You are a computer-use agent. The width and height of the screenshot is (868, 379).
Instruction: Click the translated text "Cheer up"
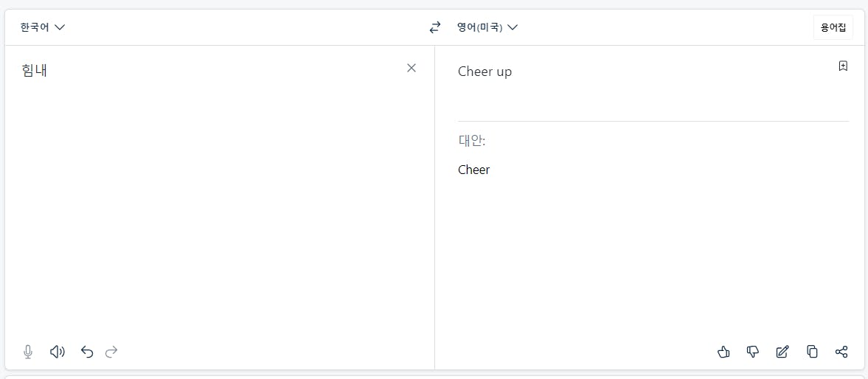tap(485, 72)
